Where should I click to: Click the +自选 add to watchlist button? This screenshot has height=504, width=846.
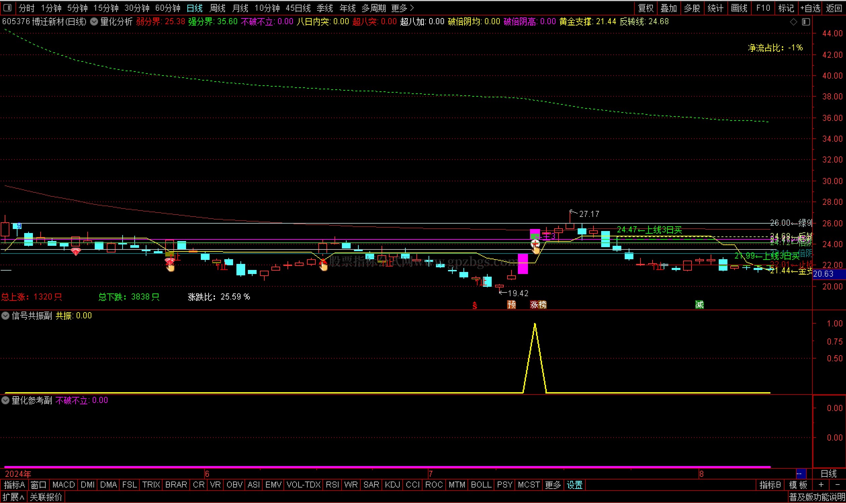coord(810,8)
